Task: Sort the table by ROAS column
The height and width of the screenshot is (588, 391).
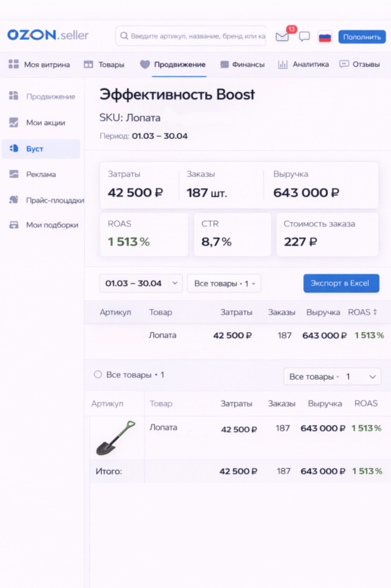Action: pos(362,312)
